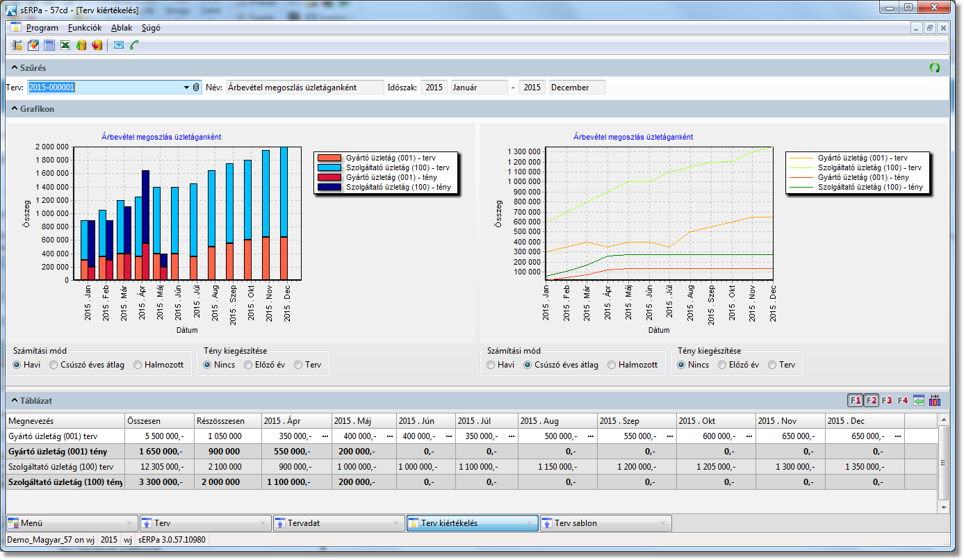Viewport: 964px width, 560px height.
Task: Select Halmozott under left chart Számítási mód
Action: point(138,365)
